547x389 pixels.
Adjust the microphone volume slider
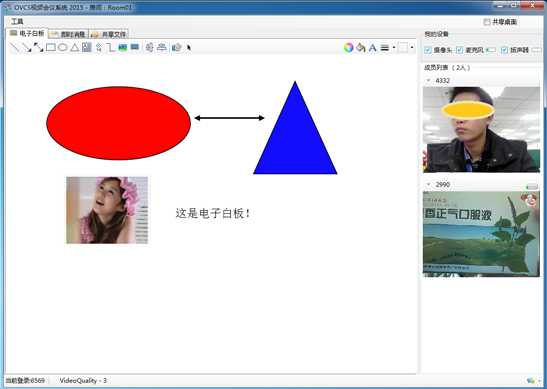(x=491, y=50)
